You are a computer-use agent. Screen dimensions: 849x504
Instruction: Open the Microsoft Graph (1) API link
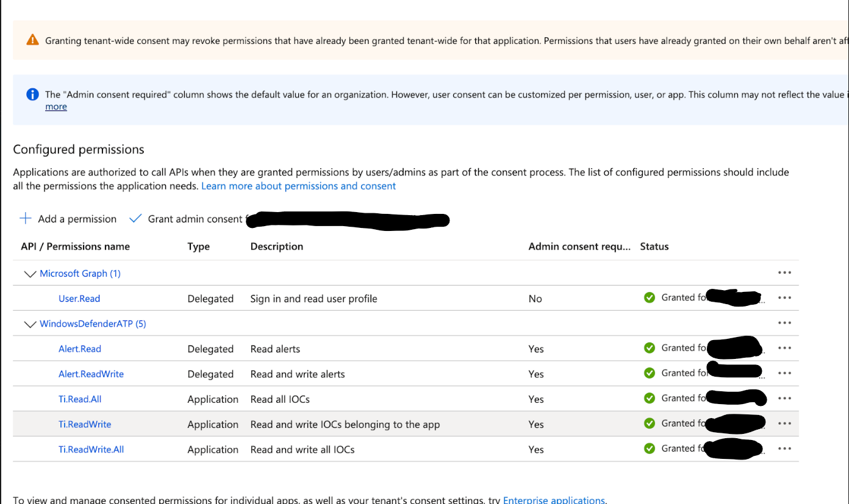(80, 273)
